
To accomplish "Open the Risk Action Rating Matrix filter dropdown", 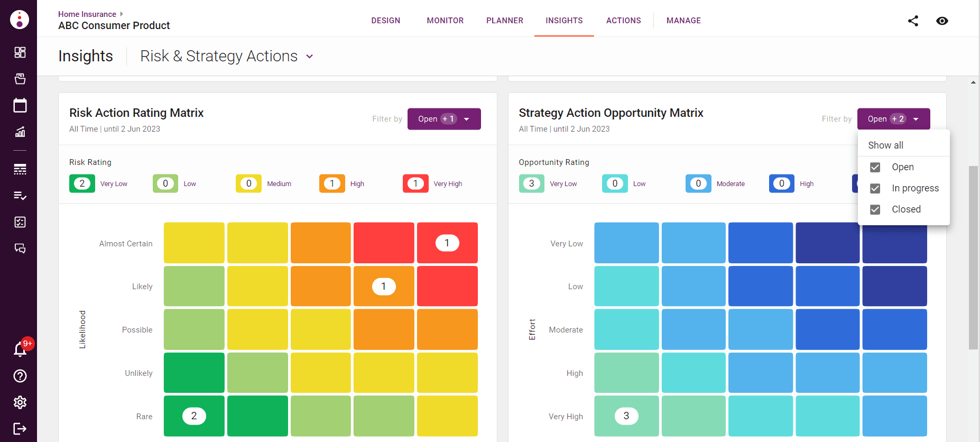I will coord(444,119).
